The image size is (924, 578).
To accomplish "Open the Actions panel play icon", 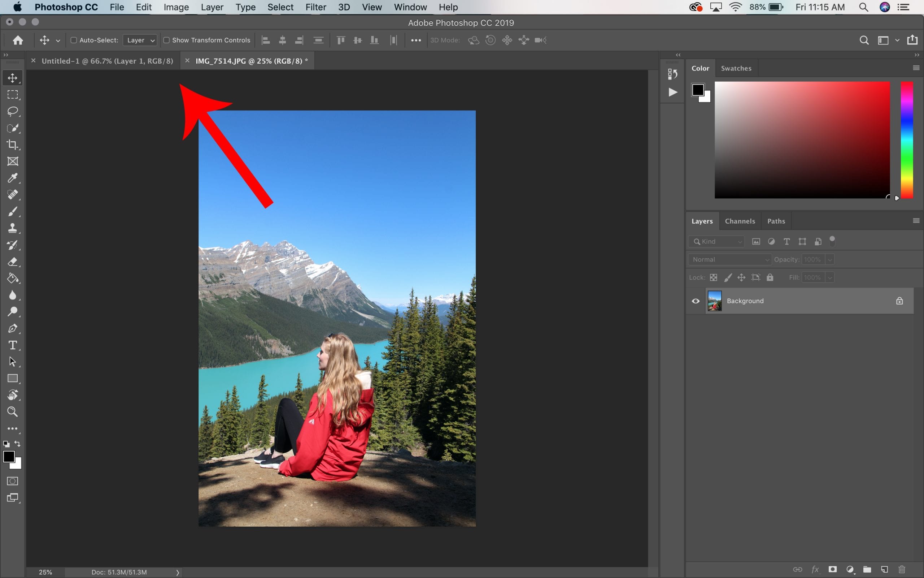I will [673, 92].
